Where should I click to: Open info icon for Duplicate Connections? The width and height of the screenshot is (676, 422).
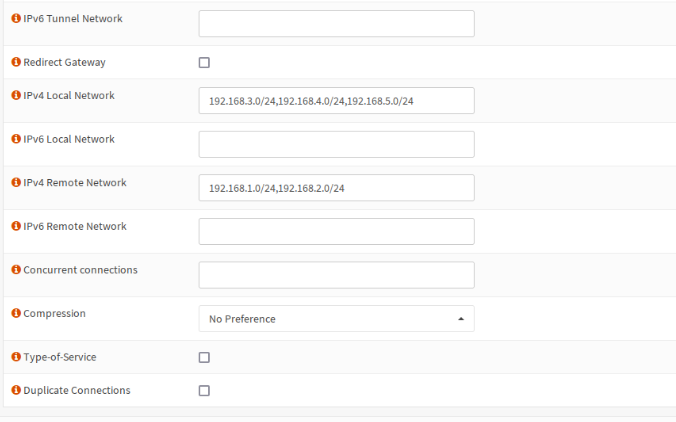(16, 390)
